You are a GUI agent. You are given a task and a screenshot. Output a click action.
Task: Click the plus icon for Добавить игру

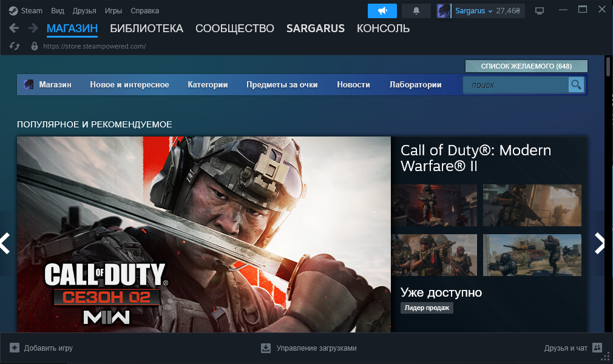15,348
